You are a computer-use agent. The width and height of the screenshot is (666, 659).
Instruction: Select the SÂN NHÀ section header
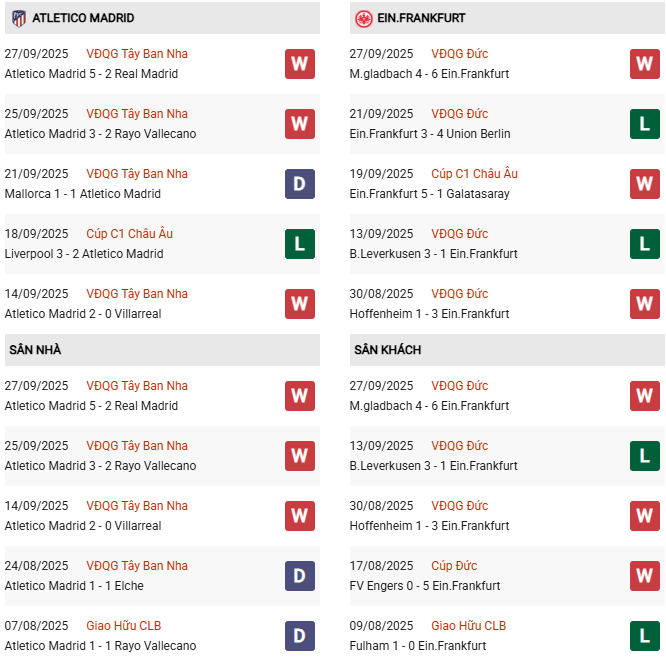(36, 350)
